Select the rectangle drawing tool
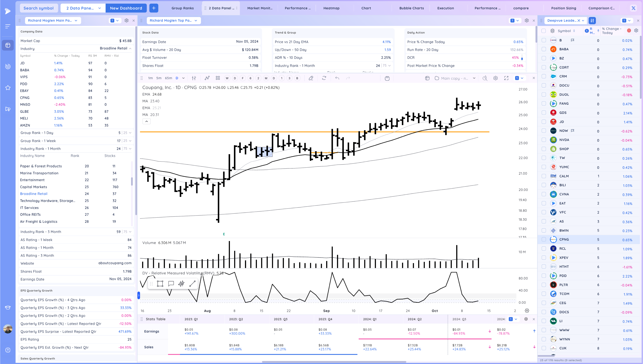The width and height of the screenshot is (643, 364). tap(160, 284)
